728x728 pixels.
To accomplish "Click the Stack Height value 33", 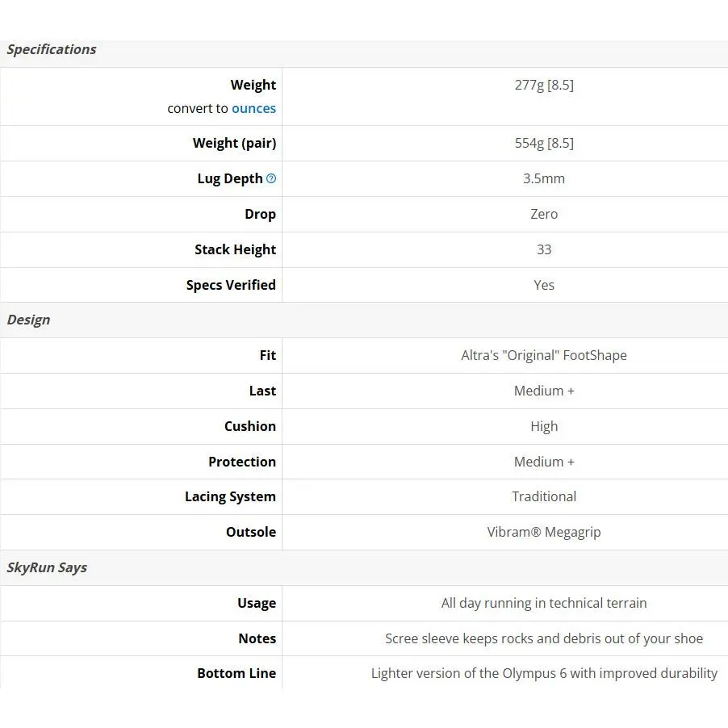I will 544,249.
